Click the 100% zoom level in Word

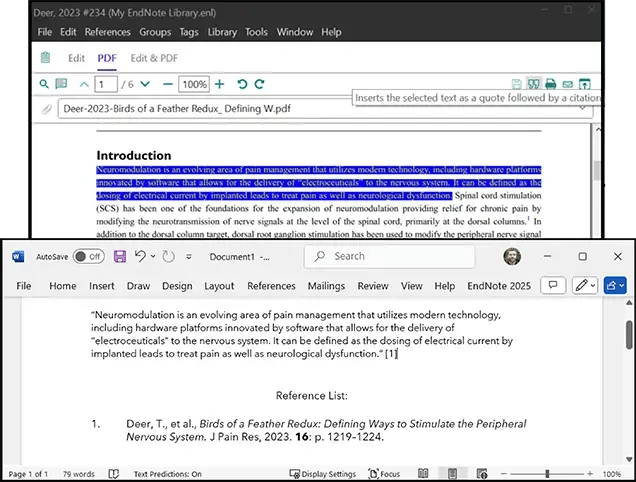coord(612,474)
